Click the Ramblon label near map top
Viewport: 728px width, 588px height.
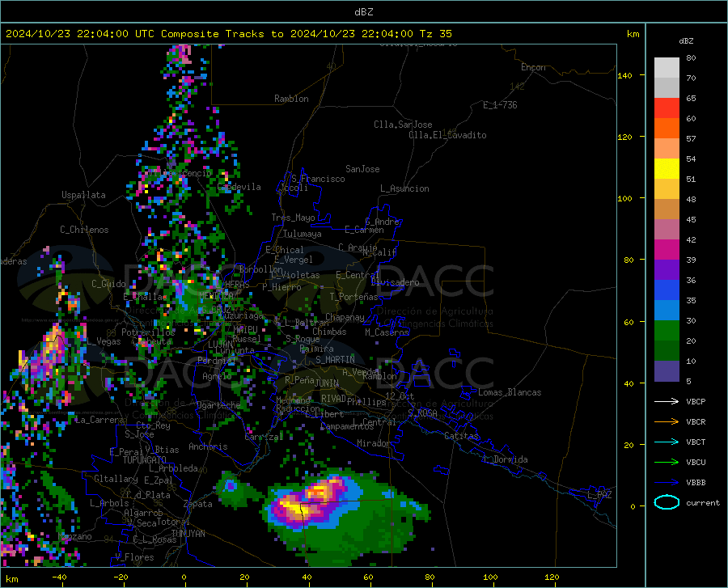pos(291,99)
